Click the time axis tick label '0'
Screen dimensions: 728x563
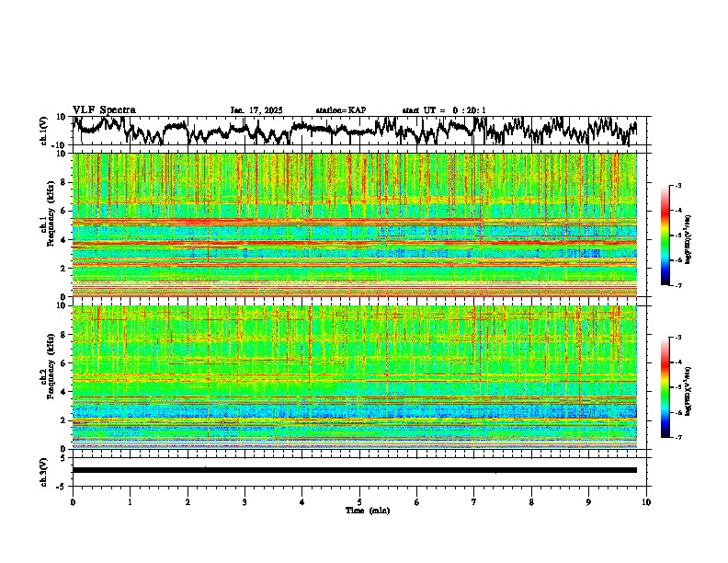pyautogui.click(x=73, y=502)
